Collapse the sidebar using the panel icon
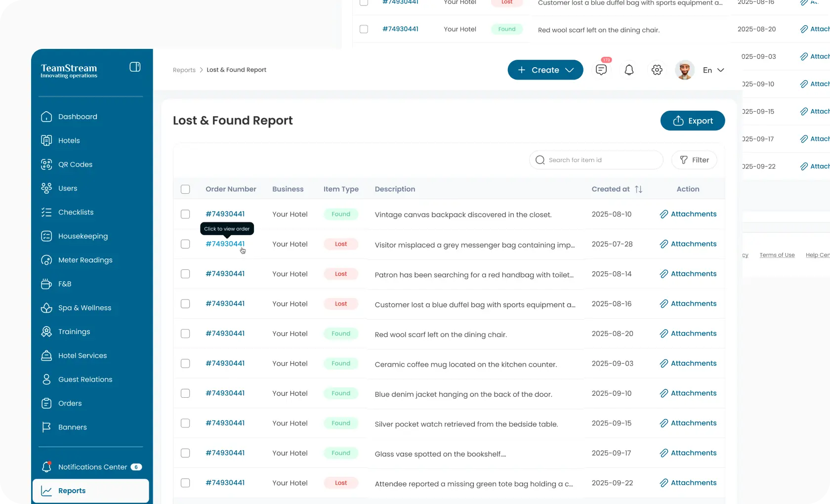The image size is (830, 504). tap(135, 67)
